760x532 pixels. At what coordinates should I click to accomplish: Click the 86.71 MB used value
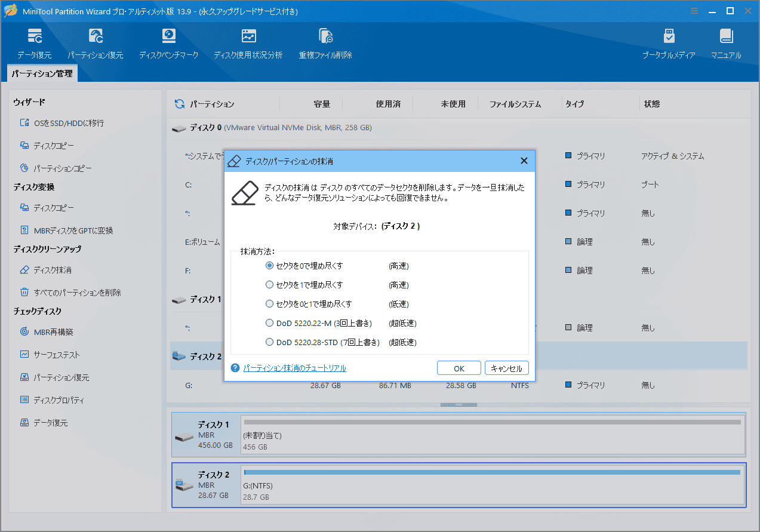[395, 385]
